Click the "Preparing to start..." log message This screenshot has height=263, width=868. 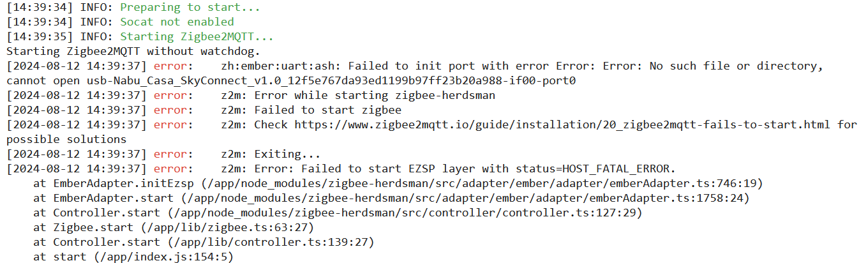[190, 8]
